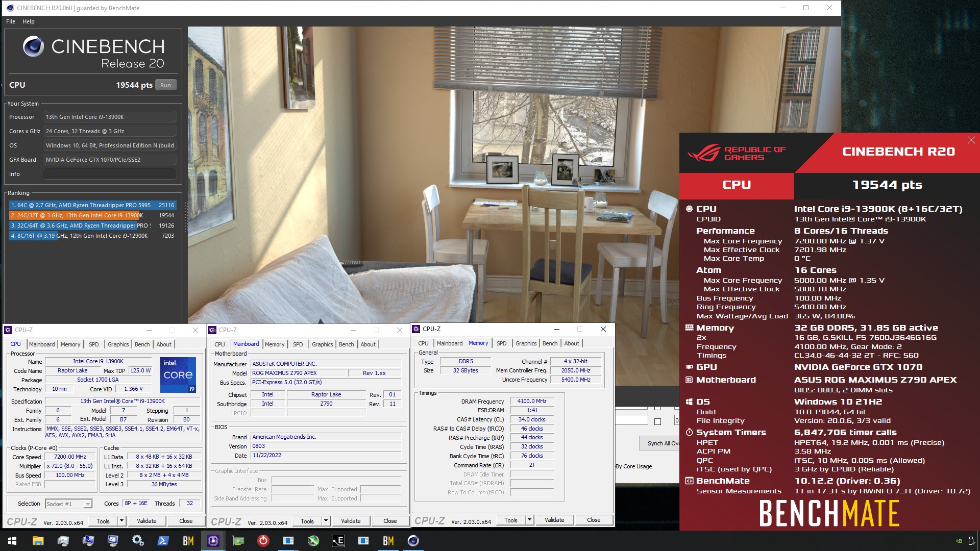
Task: Expand Tools arrow in CPU tab CPU-Z window
Action: coord(121,521)
